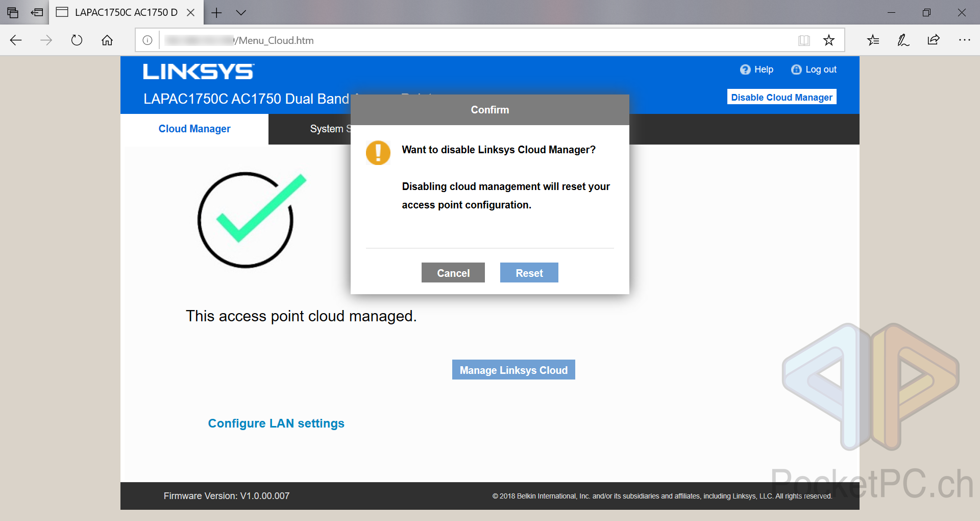Click 'Firmware Version: V1.0.00.007' text
The height and width of the screenshot is (521, 980).
pos(227,496)
